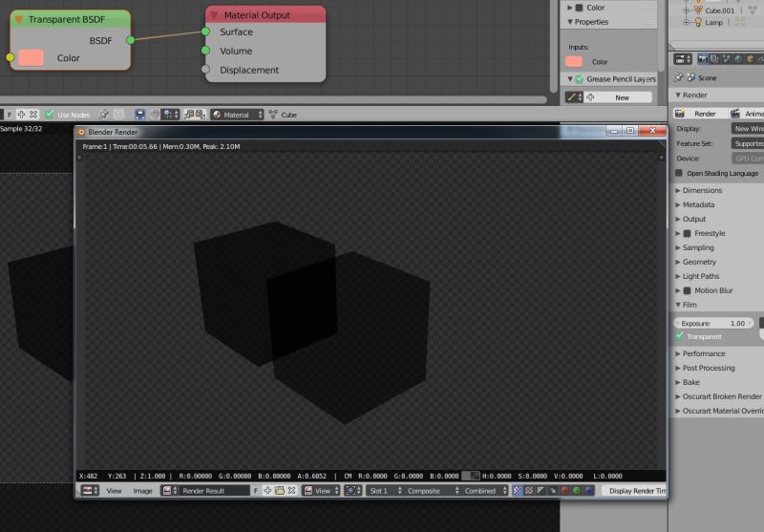Open the View menu in render window

[114, 491]
